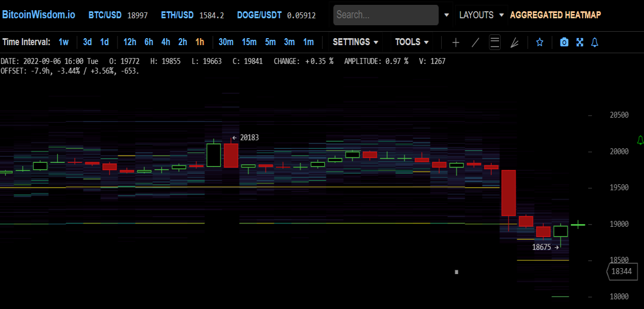Click into the Search input field
The image size is (644, 309).
click(386, 15)
